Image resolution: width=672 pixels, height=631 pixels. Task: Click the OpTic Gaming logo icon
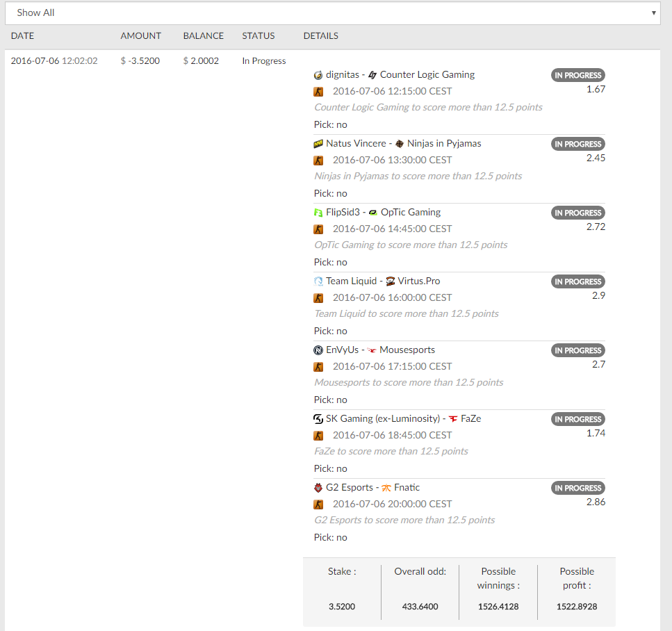coord(373,213)
